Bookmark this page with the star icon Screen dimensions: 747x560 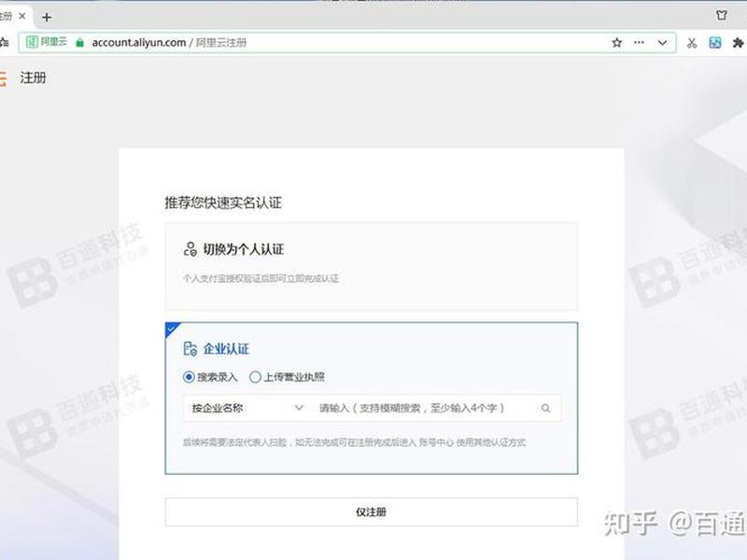click(617, 42)
